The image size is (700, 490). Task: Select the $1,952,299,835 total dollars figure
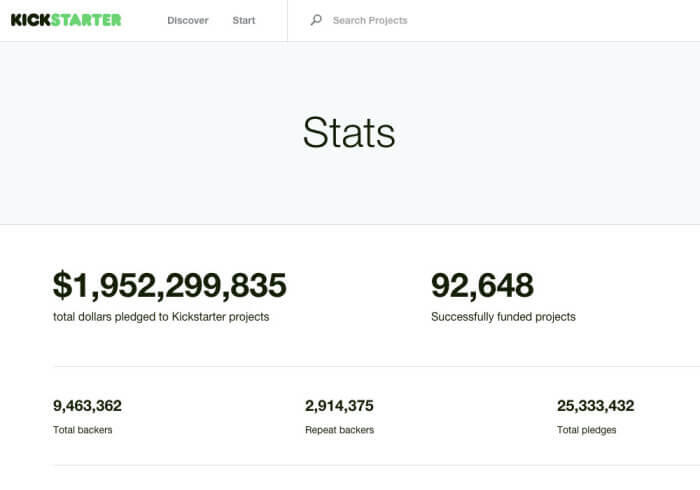(169, 285)
